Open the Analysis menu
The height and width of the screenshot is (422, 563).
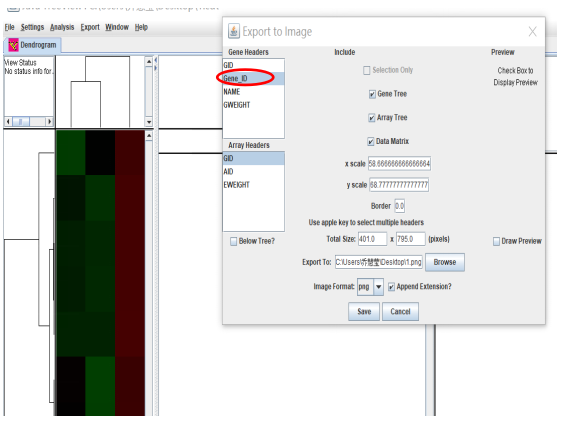coord(62,27)
